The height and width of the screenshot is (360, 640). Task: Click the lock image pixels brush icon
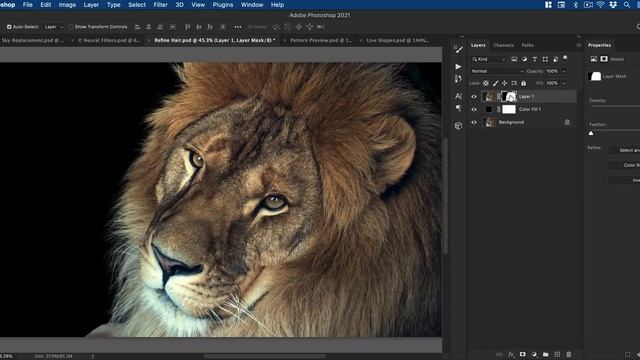pyautogui.click(x=496, y=83)
